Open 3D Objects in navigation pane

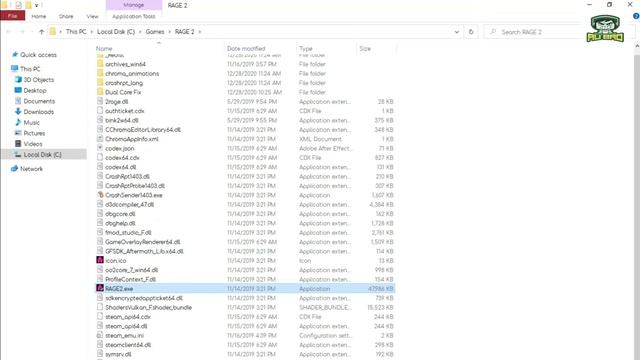[38, 80]
